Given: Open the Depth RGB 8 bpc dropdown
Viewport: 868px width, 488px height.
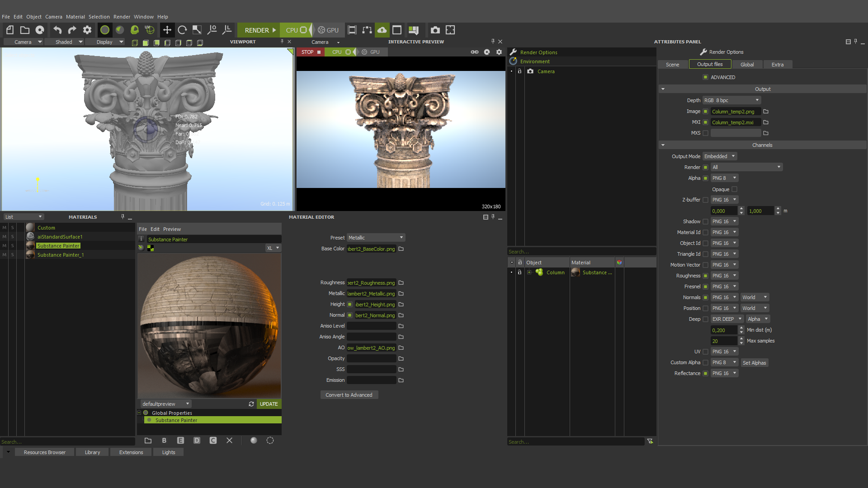Looking at the screenshot, I should [x=731, y=100].
